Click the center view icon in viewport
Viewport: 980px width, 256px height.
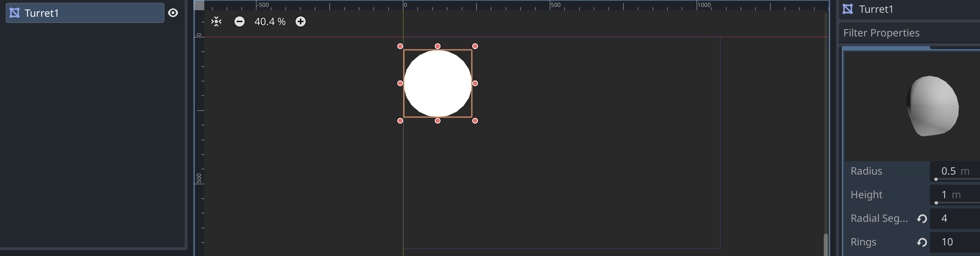click(x=216, y=22)
